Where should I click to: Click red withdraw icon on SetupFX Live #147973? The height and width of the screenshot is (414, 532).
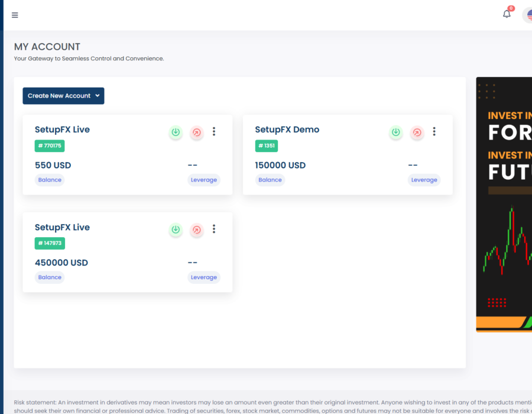click(197, 229)
